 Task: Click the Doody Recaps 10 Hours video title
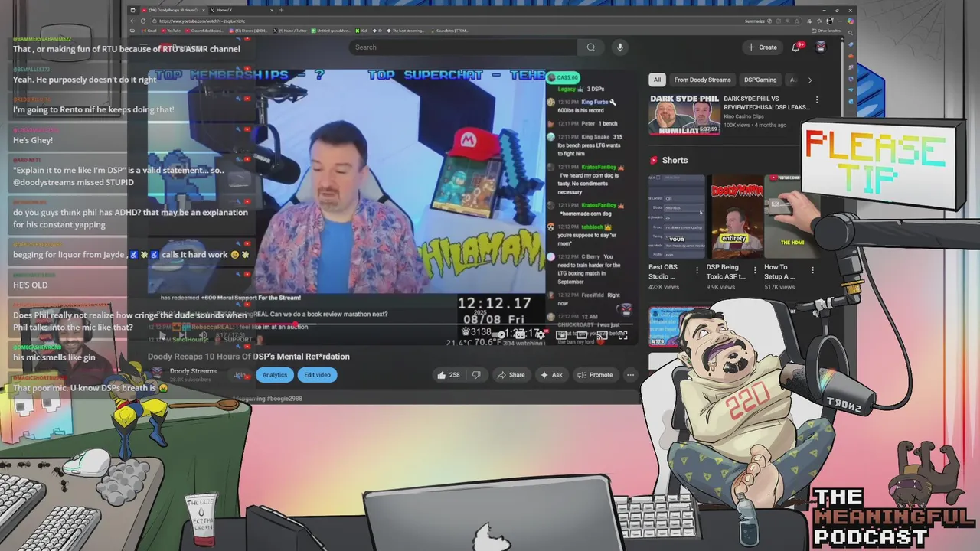[x=249, y=357]
